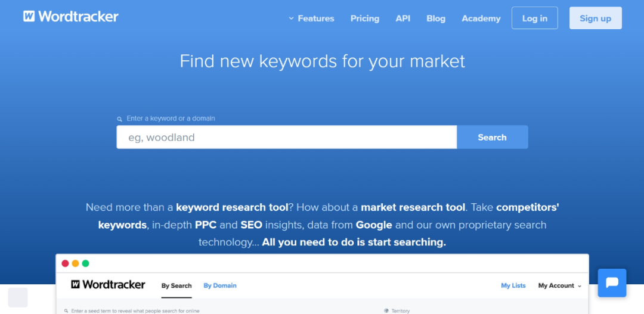Click the Wordtracker logo in the app preview
The height and width of the screenshot is (314, 644).
pos(108,285)
